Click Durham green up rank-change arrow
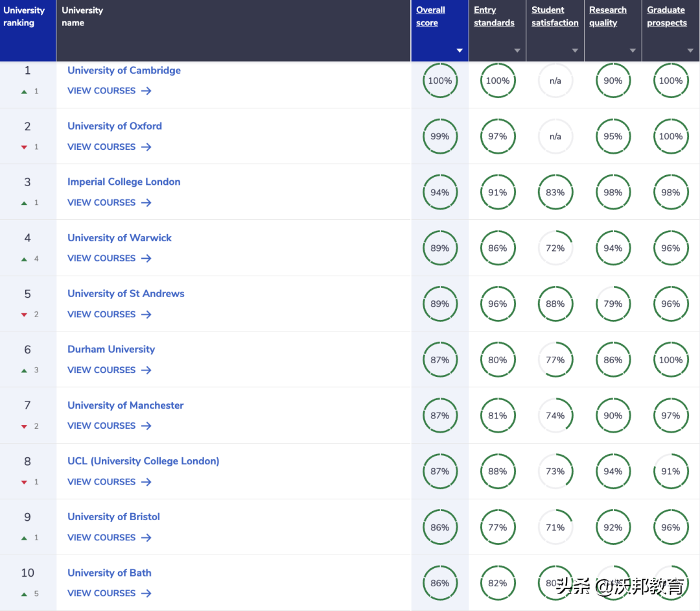Viewport: 700px width, 611px height. click(24, 371)
